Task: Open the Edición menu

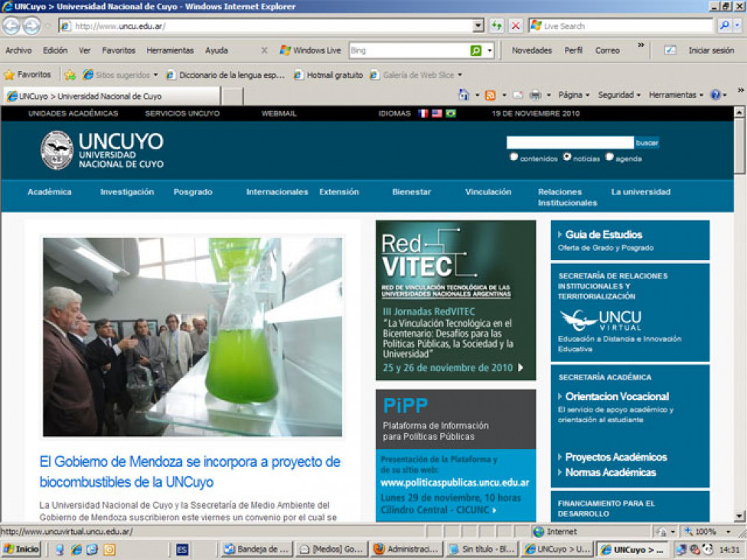Action: [x=55, y=50]
